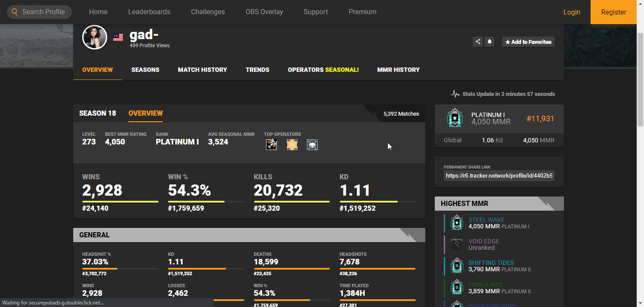Image resolution: width=644 pixels, height=307 pixels.
Task: Click the orange spider-web operator icon
Action: pyautogui.click(x=292, y=145)
